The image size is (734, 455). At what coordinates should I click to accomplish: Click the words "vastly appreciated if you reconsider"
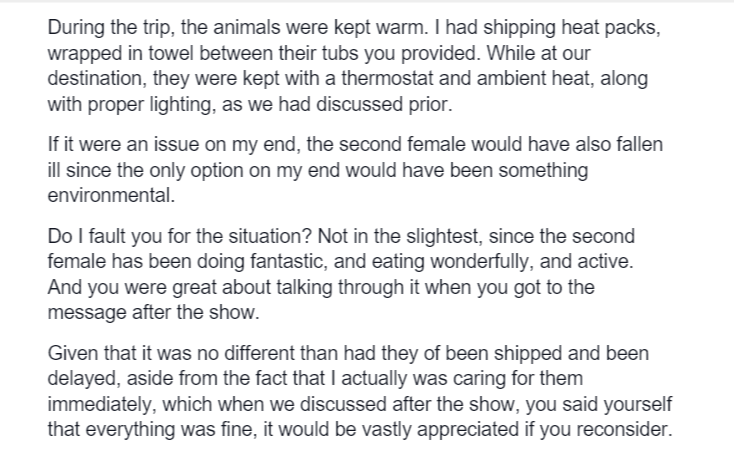pyautogui.click(x=515, y=429)
